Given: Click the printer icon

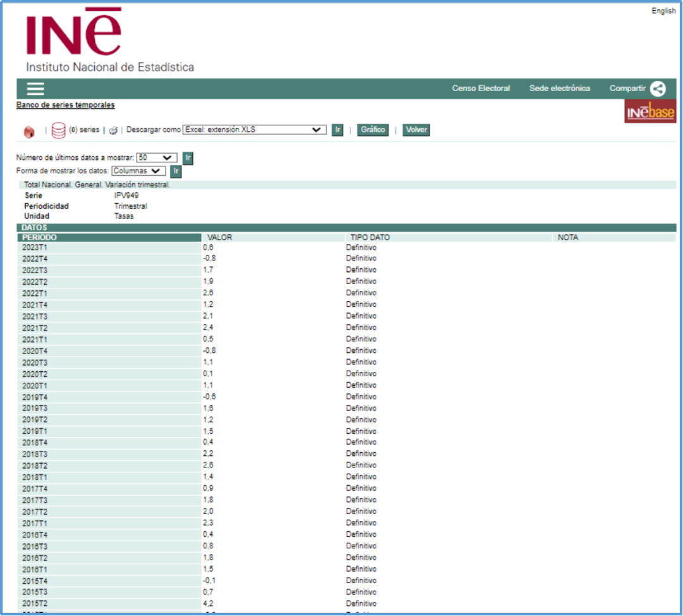Looking at the screenshot, I should 113,130.
